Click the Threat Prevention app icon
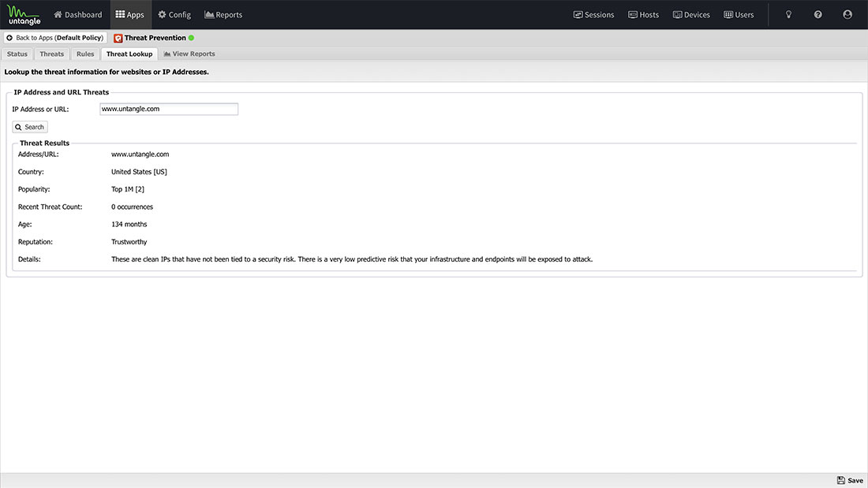 [x=118, y=38]
